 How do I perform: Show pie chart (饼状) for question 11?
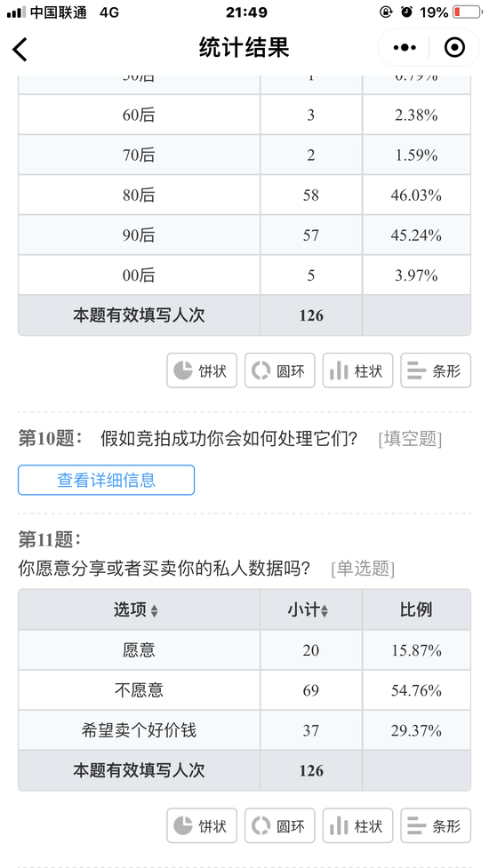(x=202, y=825)
